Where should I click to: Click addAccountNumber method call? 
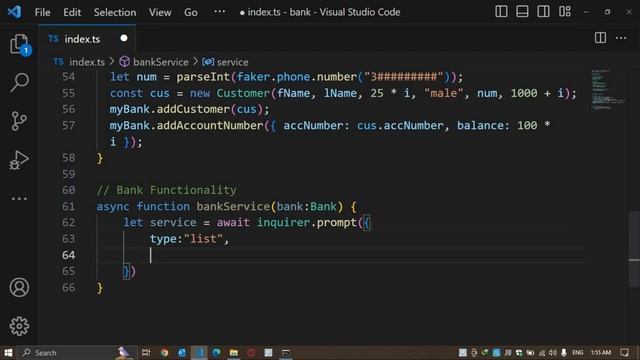click(x=210, y=126)
